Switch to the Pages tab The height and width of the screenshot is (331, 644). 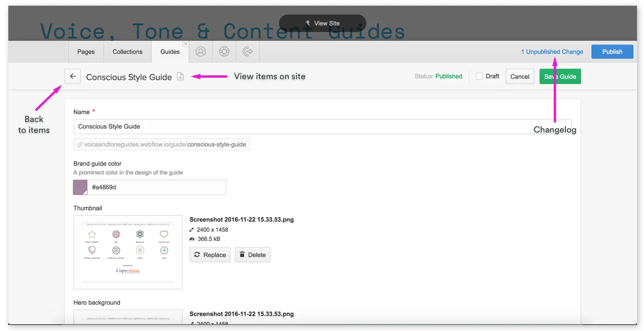86,51
